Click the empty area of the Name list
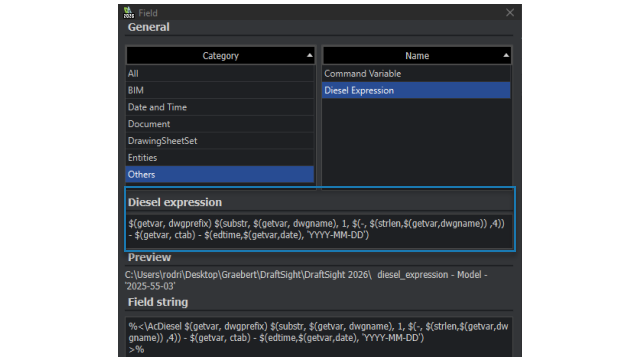640x360 pixels. [x=416, y=143]
